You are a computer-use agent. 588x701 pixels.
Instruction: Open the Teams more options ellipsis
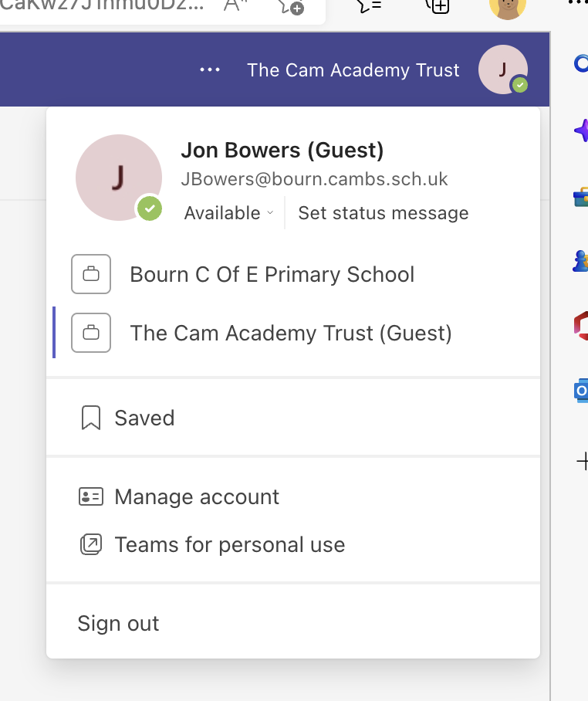[x=210, y=69]
